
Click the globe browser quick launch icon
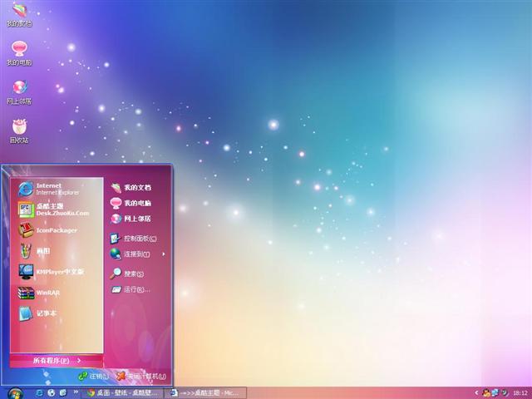click(x=52, y=393)
